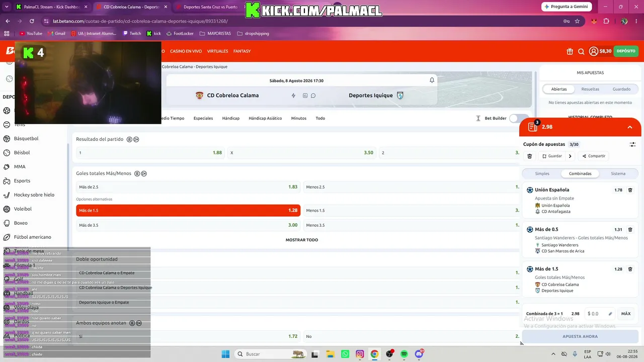This screenshot has height=362, width=644.
Task: Open the match chat bubble icon
Action: coord(313,96)
